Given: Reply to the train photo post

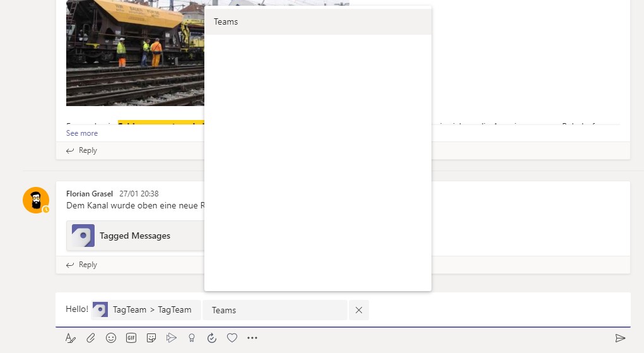Looking at the screenshot, I should coord(82,150).
